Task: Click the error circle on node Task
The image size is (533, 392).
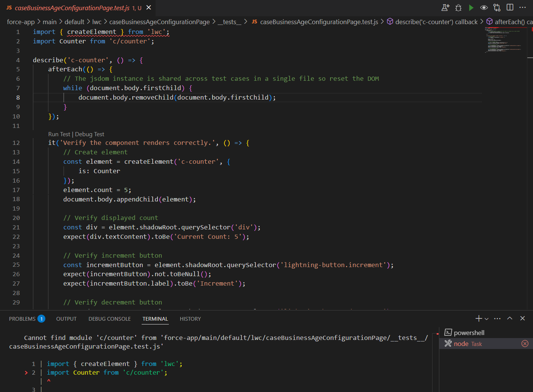Action: 525,343
